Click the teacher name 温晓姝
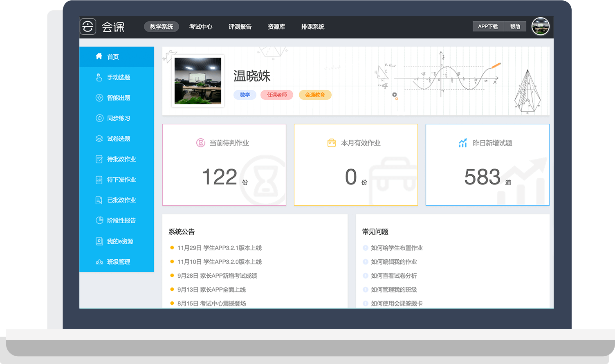This screenshot has width=615, height=364. pyautogui.click(x=252, y=76)
